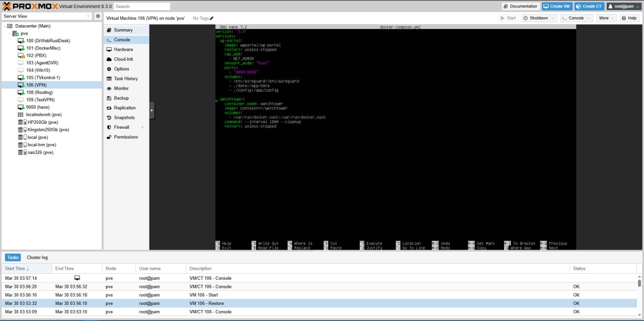This screenshot has height=321, width=644.
Task: Click VM icon for 105 (TVkontrol-1)
Action: [x=21, y=78]
